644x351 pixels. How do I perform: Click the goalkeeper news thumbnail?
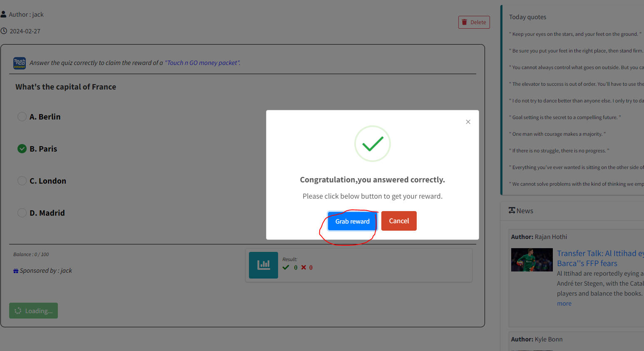point(532,260)
